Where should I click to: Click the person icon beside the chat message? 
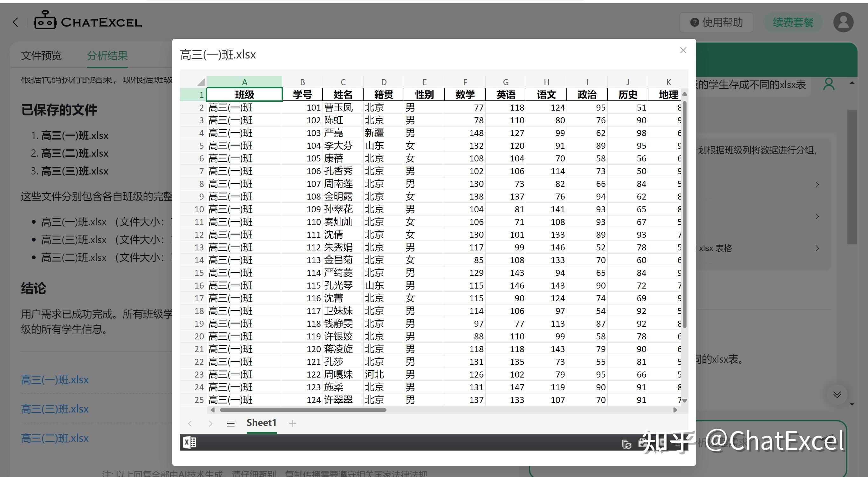(829, 84)
